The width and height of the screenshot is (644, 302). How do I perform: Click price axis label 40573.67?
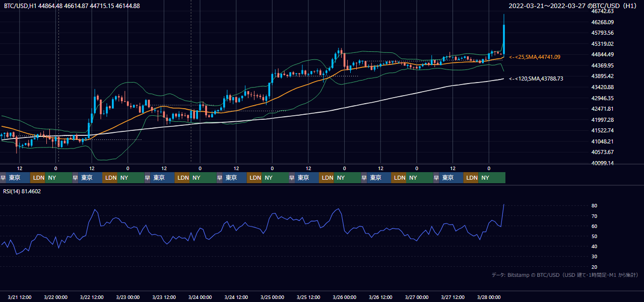[x=602, y=152]
